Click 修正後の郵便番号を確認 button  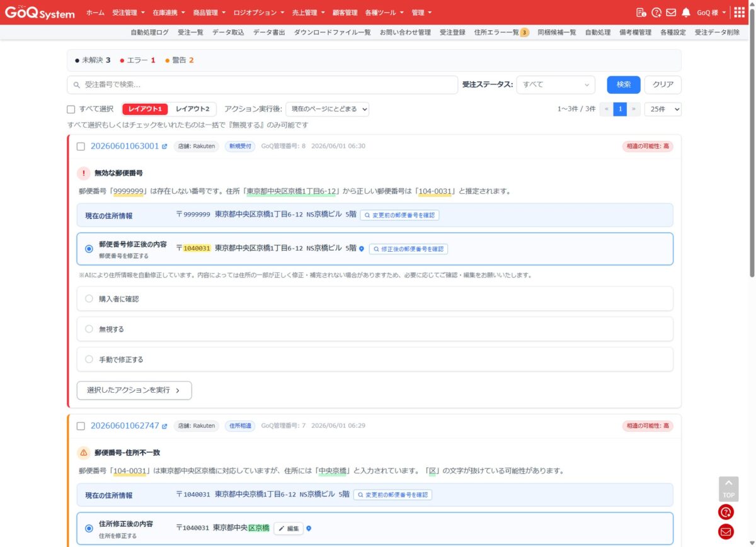pos(408,249)
